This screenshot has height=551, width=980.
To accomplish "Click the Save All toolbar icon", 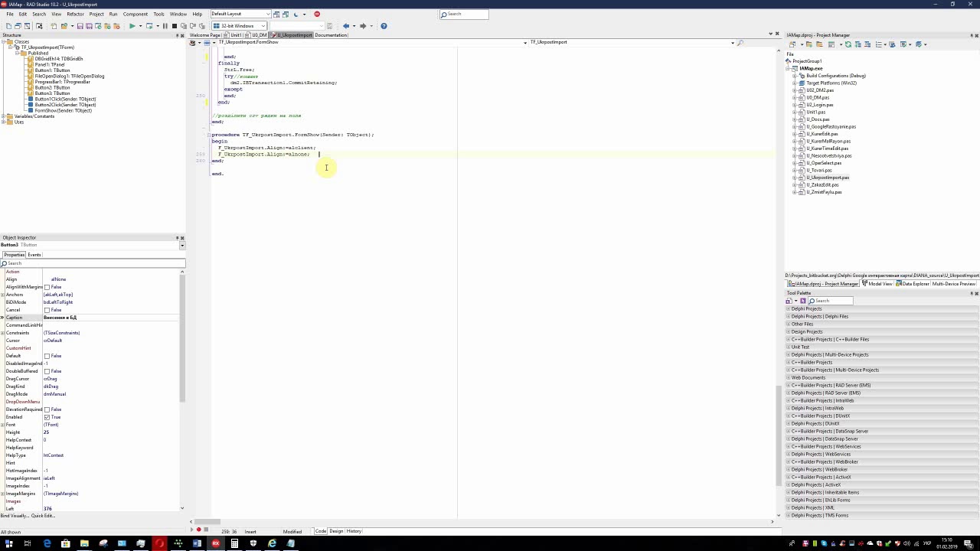I will [x=89, y=26].
